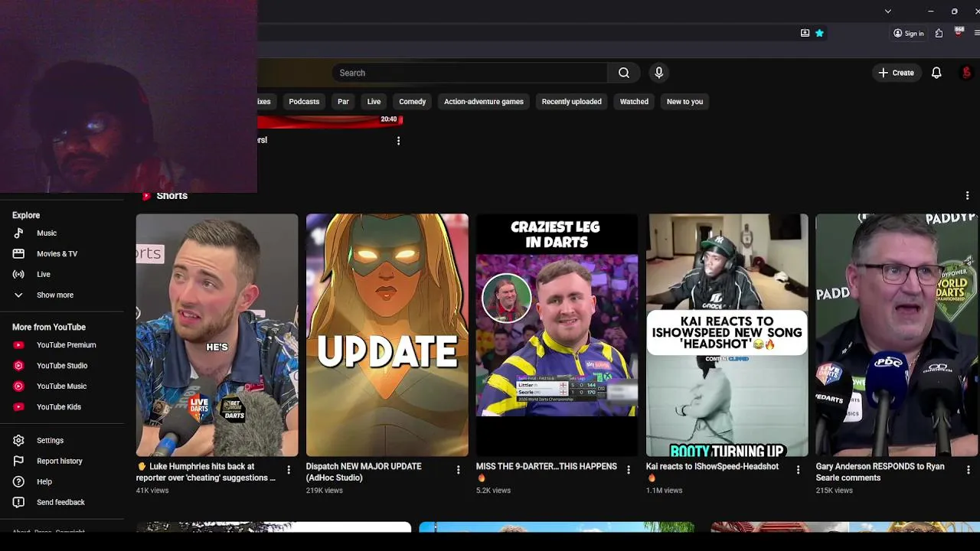Viewport: 980px width, 551px height.
Task: Select the Podcasts filter chip
Action: coord(304,102)
